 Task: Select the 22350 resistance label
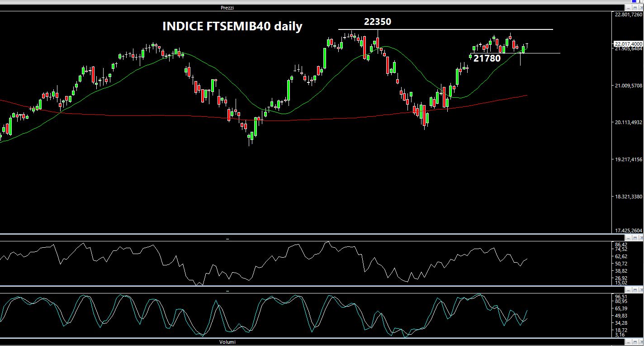point(378,22)
